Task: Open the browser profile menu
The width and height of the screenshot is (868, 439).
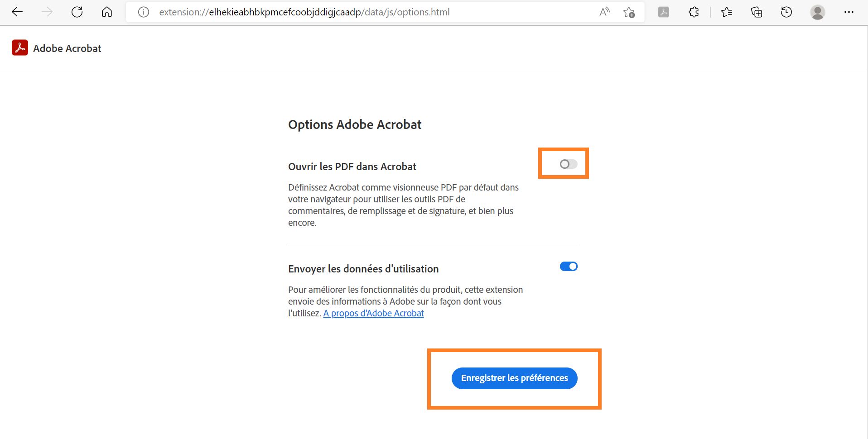Action: tap(817, 12)
